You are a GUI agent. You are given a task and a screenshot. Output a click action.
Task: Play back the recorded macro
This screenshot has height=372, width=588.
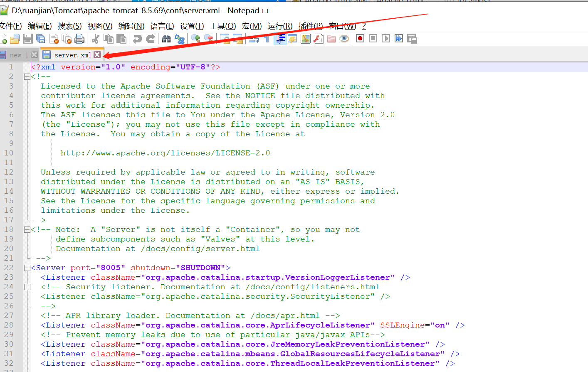[x=386, y=39]
